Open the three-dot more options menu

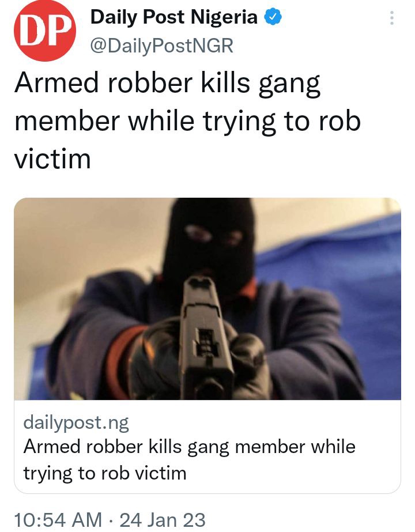pyautogui.click(x=391, y=18)
